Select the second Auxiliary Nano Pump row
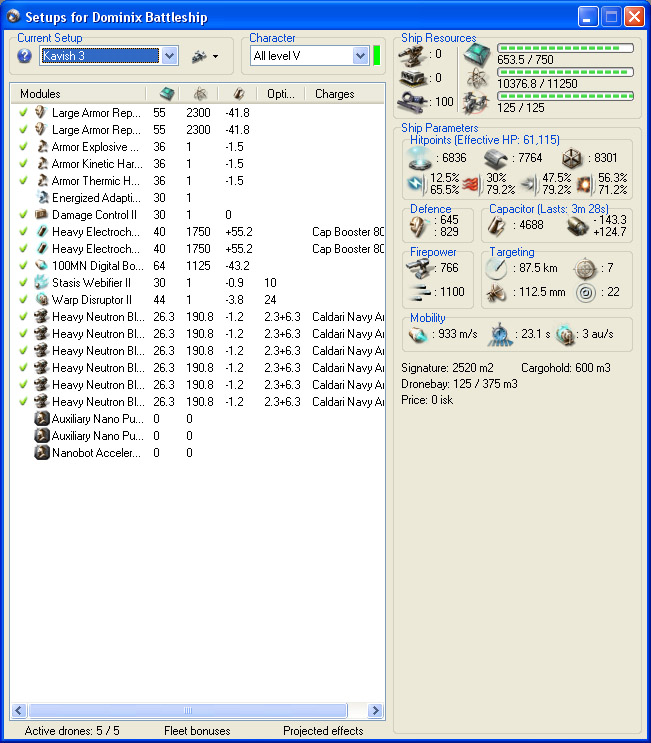 click(198, 436)
